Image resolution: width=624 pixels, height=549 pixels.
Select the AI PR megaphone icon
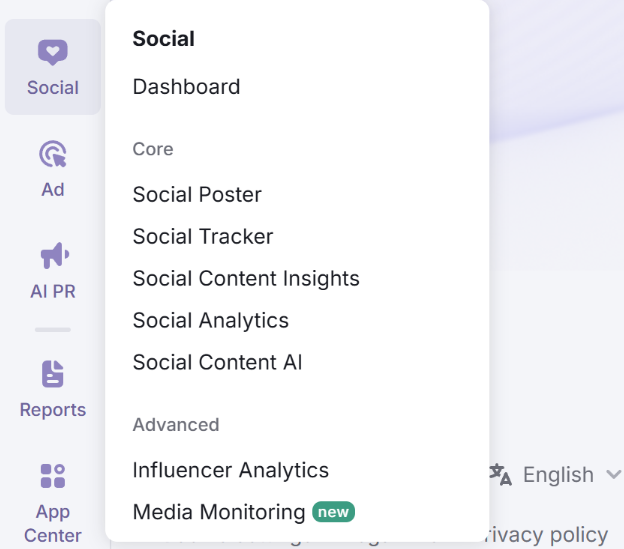(52, 257)
